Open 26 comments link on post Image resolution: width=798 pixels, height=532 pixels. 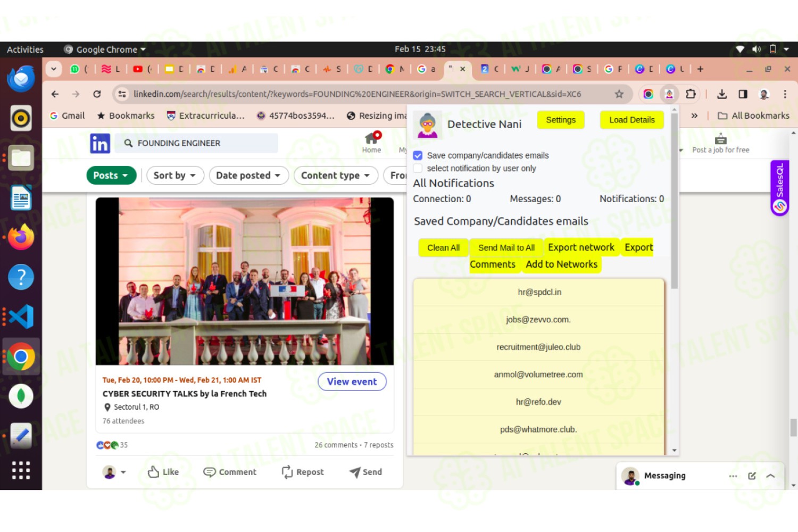[336, 445]
